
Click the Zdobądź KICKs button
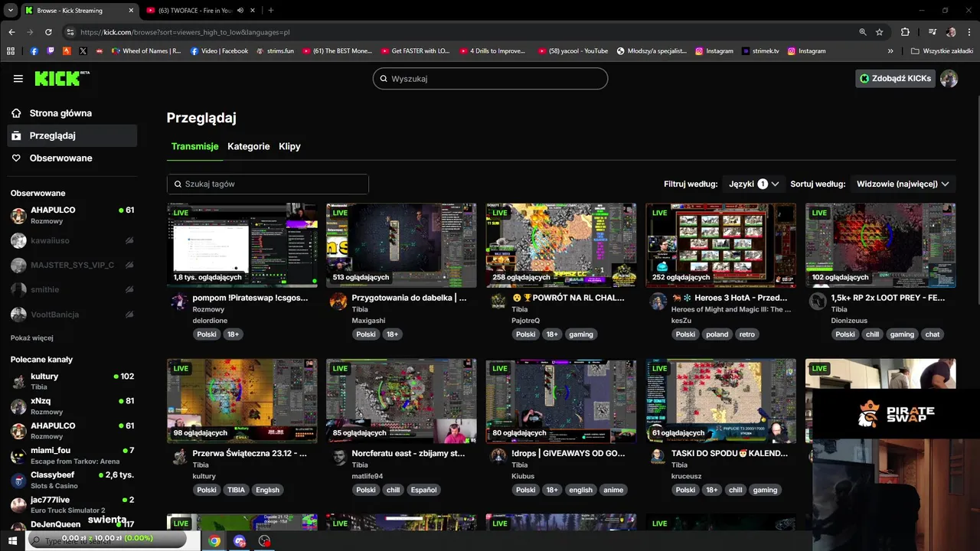coord(895,79)
